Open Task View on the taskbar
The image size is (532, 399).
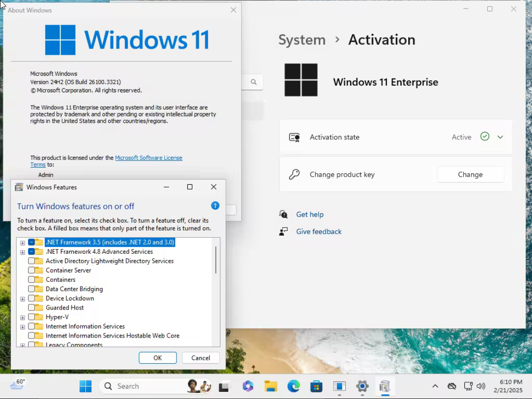pos(223,387)
